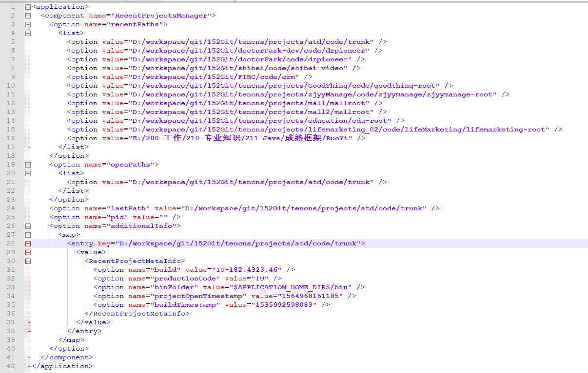
Task: Collapse the RecentProjectsManager component fold
Action: coord(28,16)
